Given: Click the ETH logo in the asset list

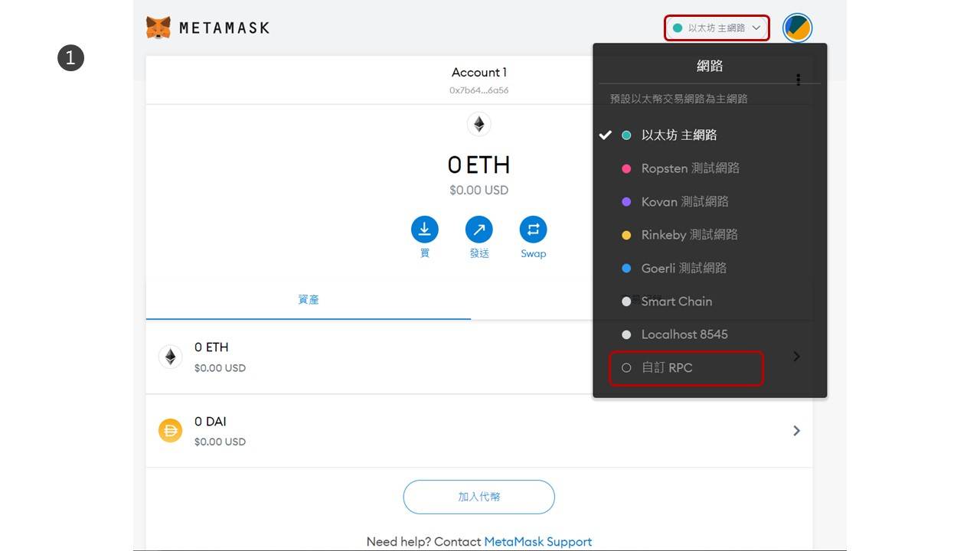Looking at the screenshot, I should [171, 357].
